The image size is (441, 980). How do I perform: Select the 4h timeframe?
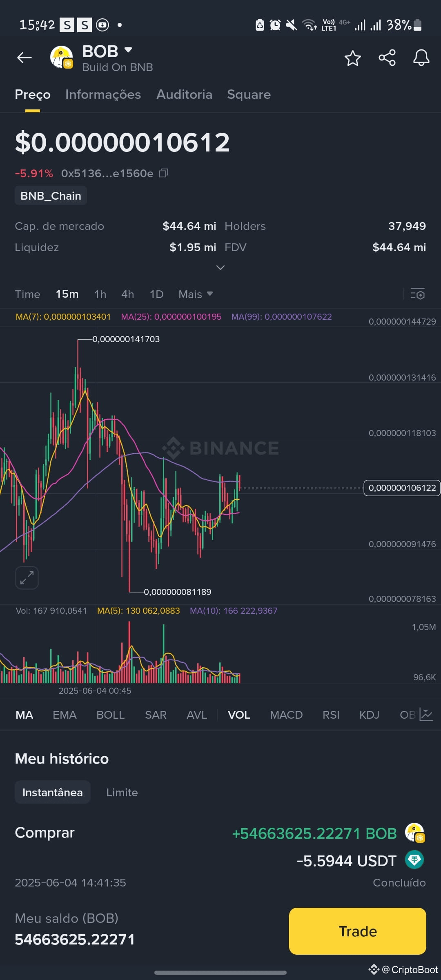(127, 294)
